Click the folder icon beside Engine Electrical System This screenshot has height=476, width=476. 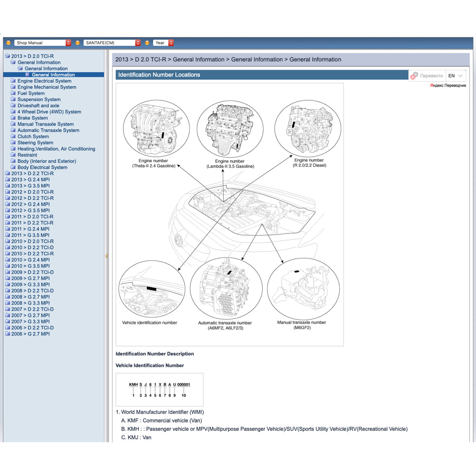13,81
